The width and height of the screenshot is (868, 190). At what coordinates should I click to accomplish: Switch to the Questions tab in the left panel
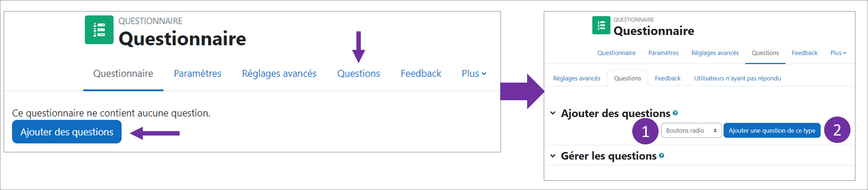[x=358, y=73]
